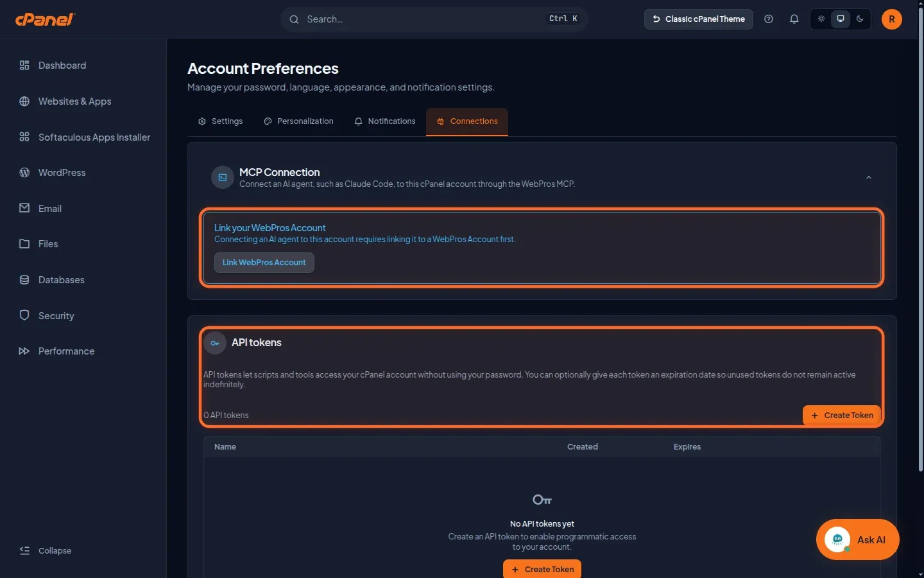
Task: Click the "Account Preferences" page title
Action: click(x=263, y=69)
